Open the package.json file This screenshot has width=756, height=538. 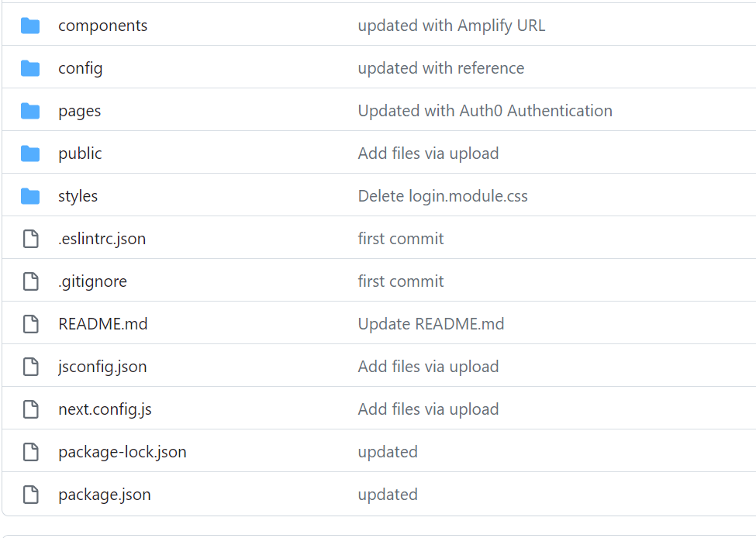[x=105, y=494]
